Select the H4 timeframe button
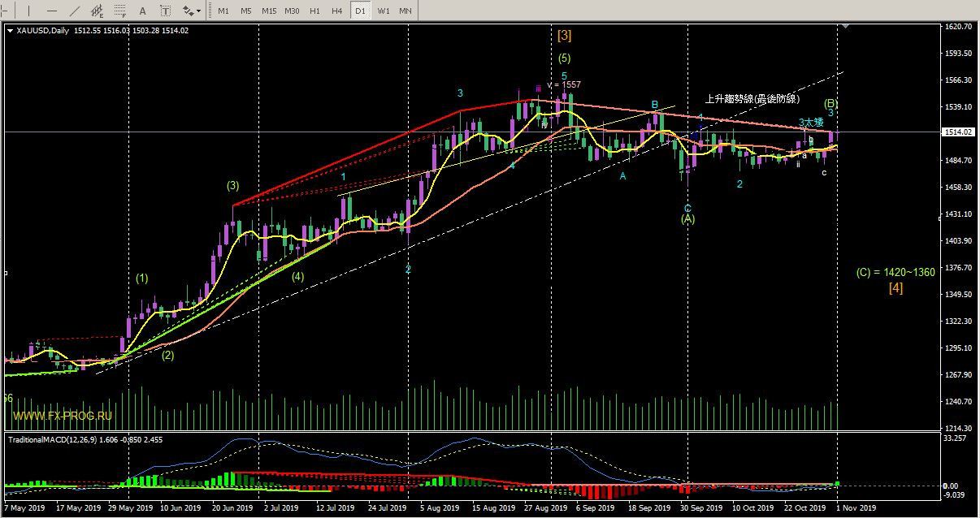Image resolution: width=980 pixels, height=518 pixels. pyautogui.click(x=337, y=11)
